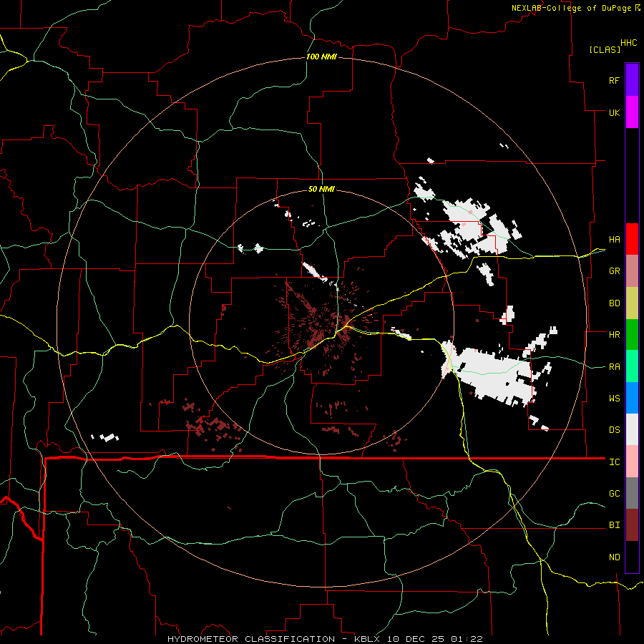
Task: Click the "DS" legend label
Action: coord(615,430)
